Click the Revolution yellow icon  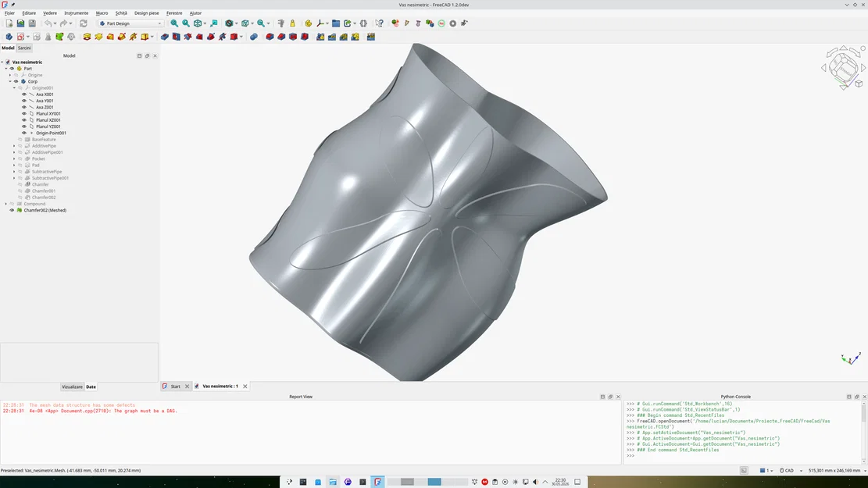click(98, 37)
